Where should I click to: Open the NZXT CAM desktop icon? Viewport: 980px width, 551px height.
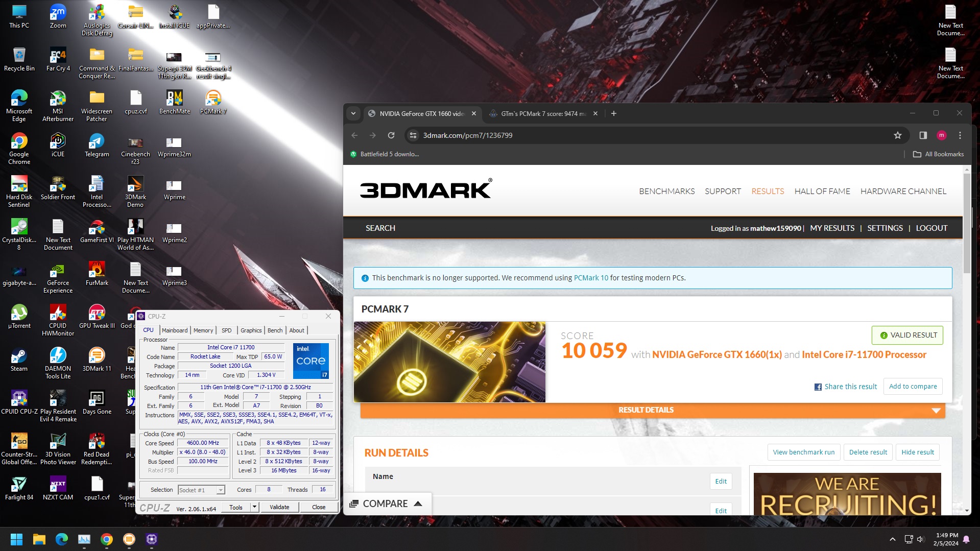tap(58, 488)
